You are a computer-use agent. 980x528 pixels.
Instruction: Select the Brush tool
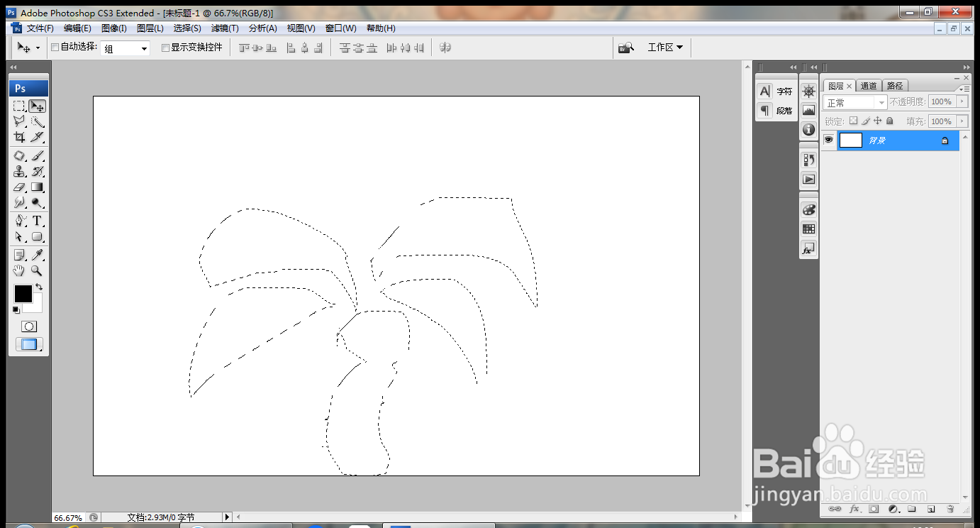(37, 155)
